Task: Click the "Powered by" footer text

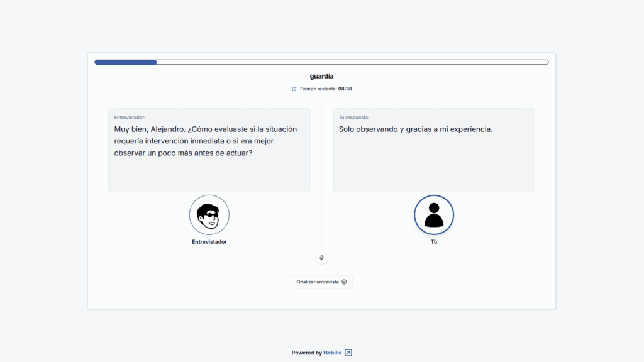Action: click(306, 353)
